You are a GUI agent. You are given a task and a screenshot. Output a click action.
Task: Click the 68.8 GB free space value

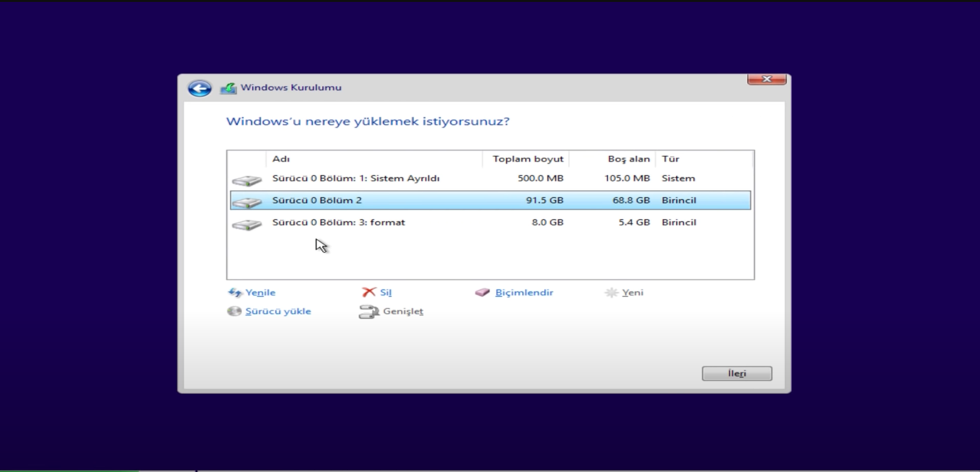point(631,200)
